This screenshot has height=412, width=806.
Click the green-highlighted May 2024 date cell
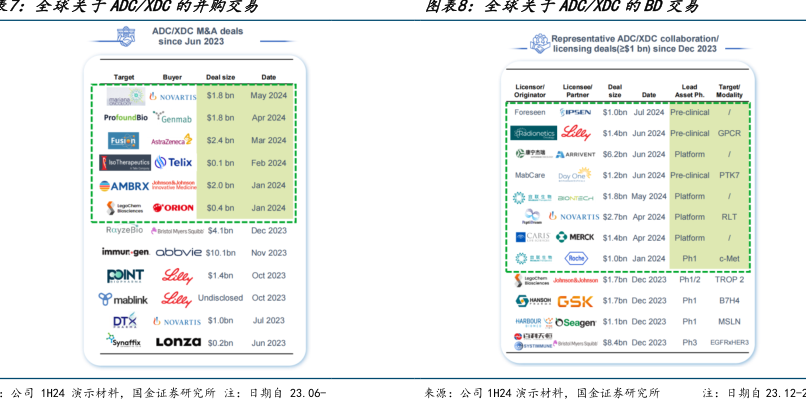tap(268, 95)
